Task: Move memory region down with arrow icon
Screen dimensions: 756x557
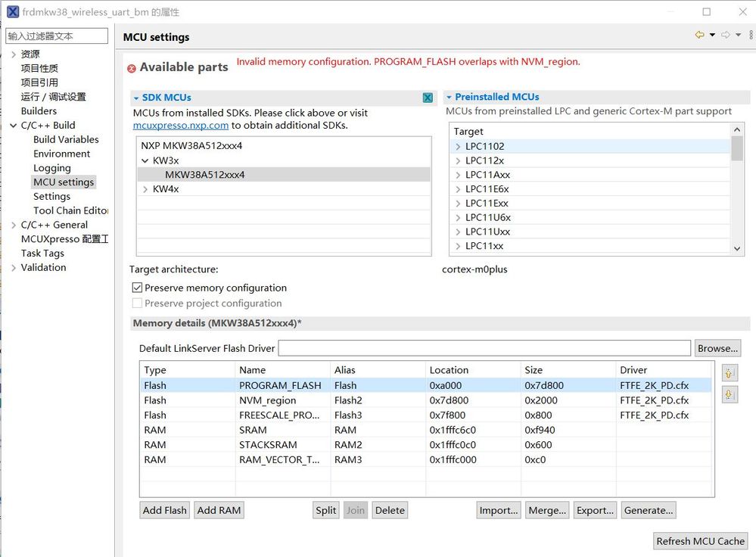Action: tap(730, 394)
